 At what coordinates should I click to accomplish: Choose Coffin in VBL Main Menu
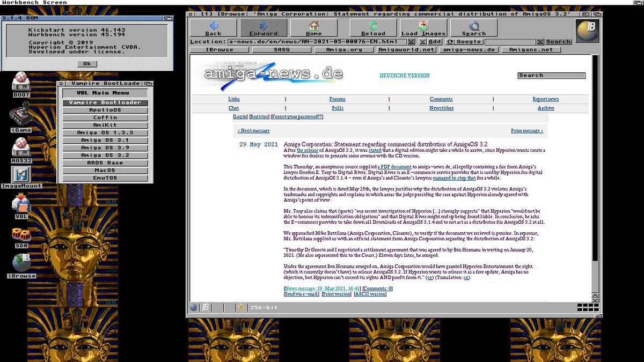105,117
